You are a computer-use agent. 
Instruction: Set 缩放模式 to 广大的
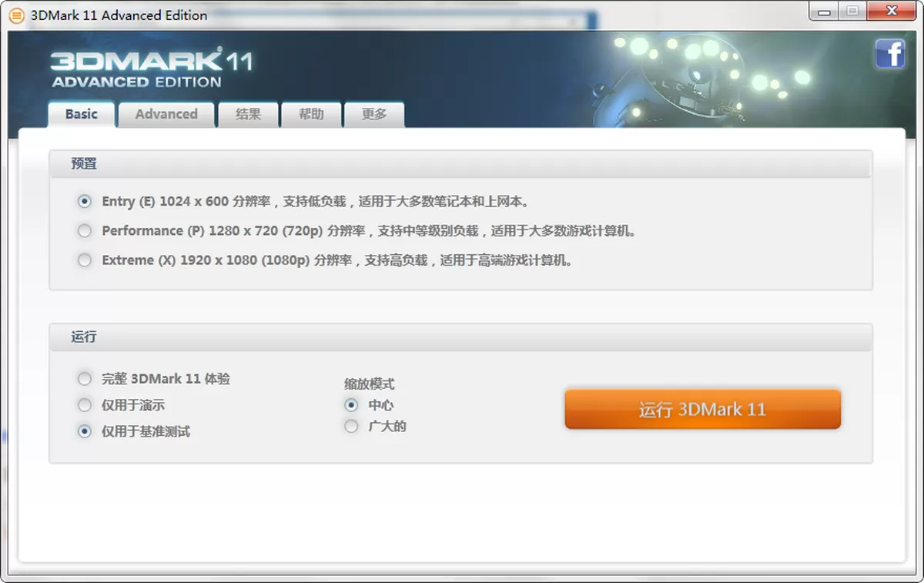point(351,425)
